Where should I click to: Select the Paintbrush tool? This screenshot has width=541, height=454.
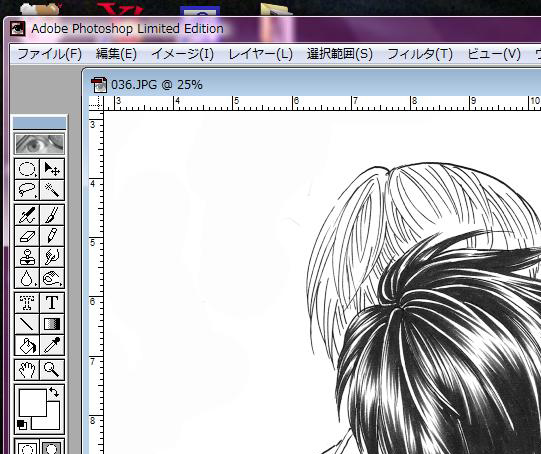tap(52, 215)
